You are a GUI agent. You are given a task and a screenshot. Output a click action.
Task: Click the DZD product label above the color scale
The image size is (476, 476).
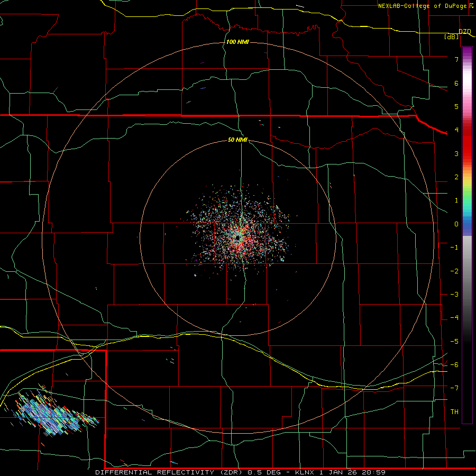(465, 32)
